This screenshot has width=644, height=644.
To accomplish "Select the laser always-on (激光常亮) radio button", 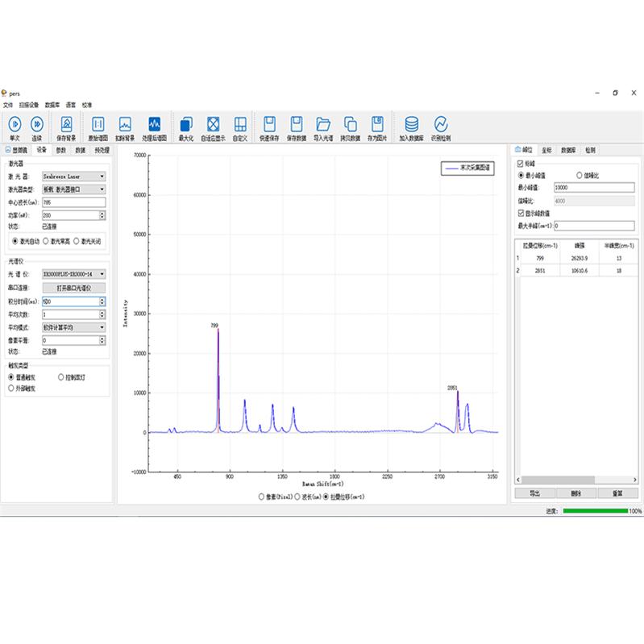I will 48,241.
